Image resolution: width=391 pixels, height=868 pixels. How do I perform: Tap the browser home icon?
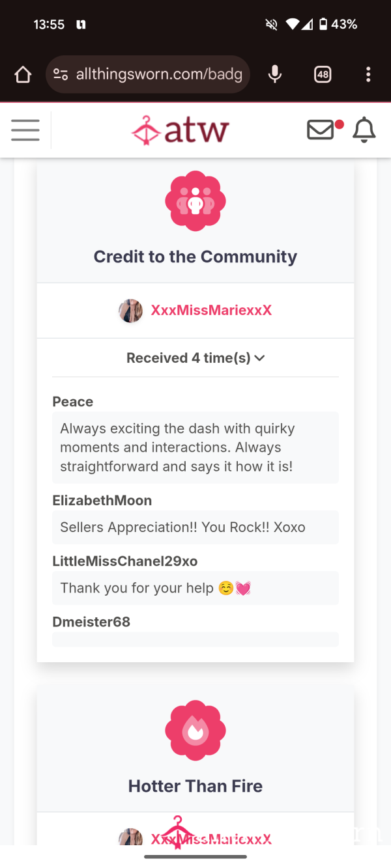[x=23, y=74]
